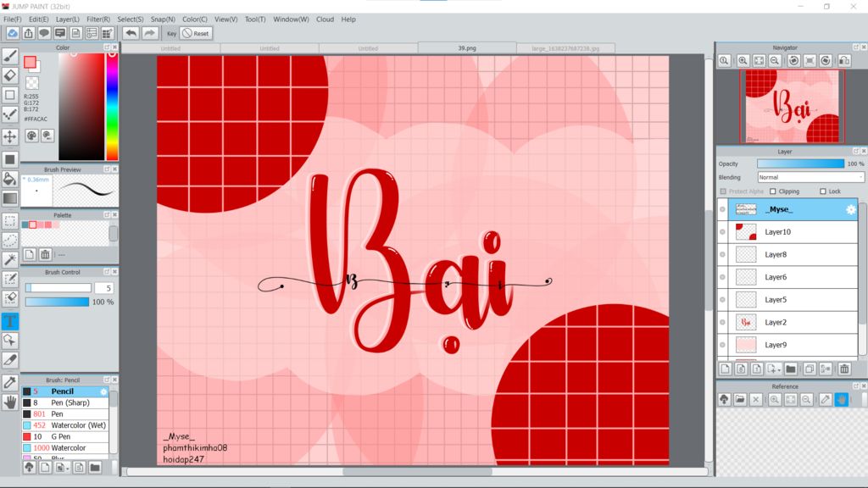Select Layer5 in layer list

coord(787,299)
